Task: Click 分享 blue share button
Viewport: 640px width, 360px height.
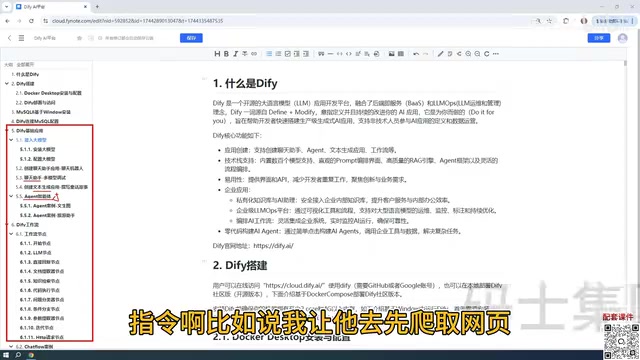Action: 599,38
